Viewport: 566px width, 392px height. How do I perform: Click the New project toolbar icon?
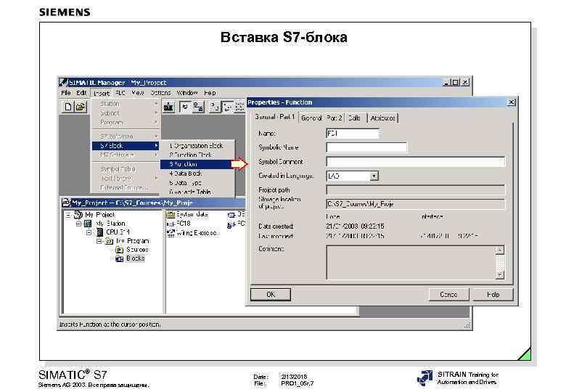tap(67, 107)
